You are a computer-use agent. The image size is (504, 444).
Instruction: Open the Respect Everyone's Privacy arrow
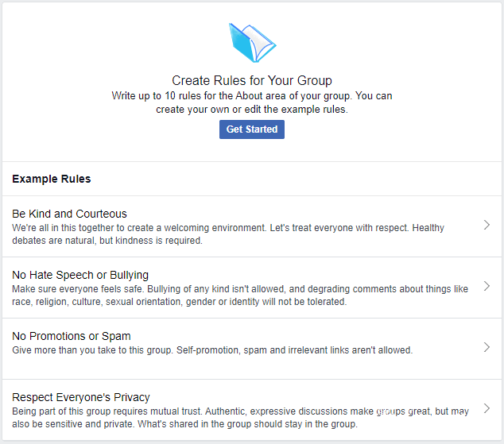487,408
